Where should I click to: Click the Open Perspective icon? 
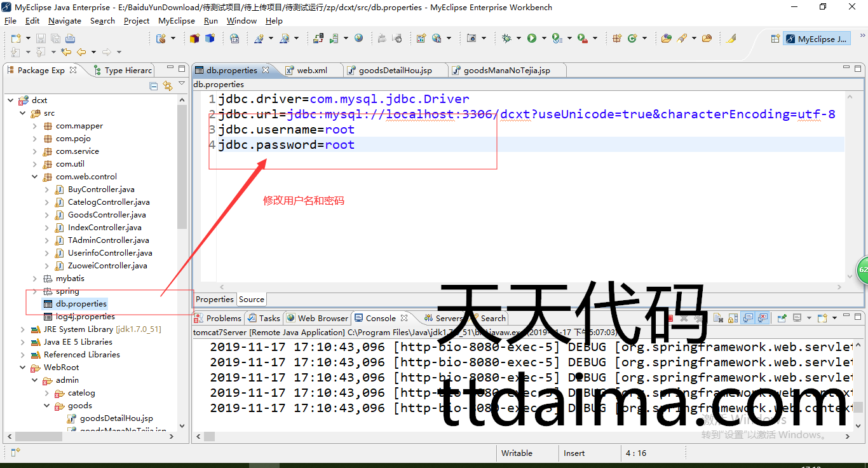click(x=775, y=39)
